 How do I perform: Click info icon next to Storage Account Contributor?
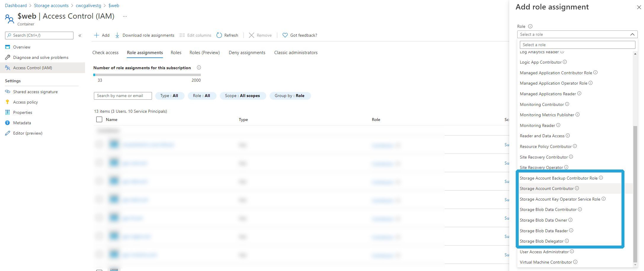click(577, 188)
